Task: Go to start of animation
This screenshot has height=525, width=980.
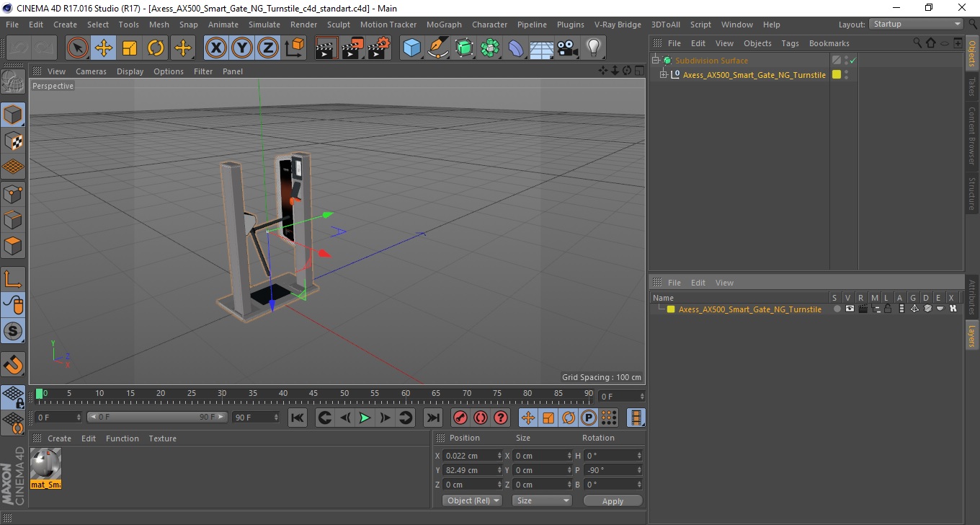Action: pyautogui.click(x=298, y=418)
